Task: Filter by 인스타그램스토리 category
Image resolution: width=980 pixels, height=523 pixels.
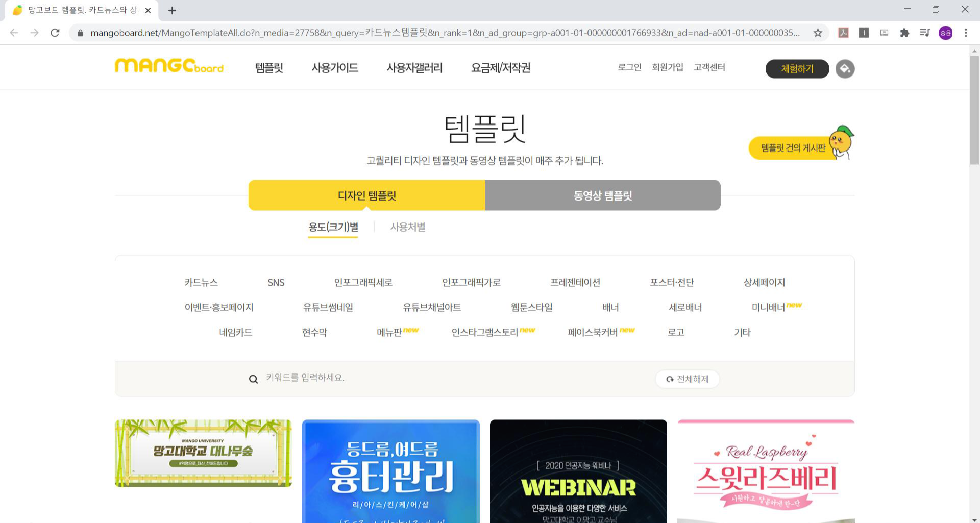Action: [485, 332]
